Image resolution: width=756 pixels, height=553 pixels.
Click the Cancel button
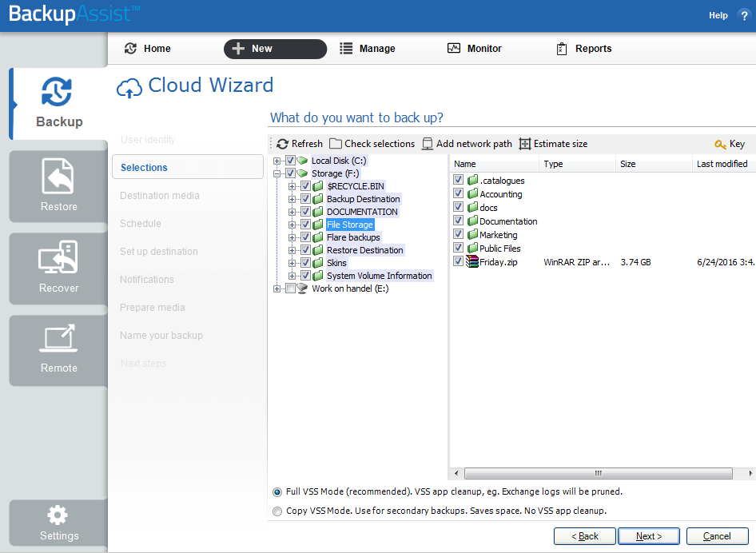717,536
